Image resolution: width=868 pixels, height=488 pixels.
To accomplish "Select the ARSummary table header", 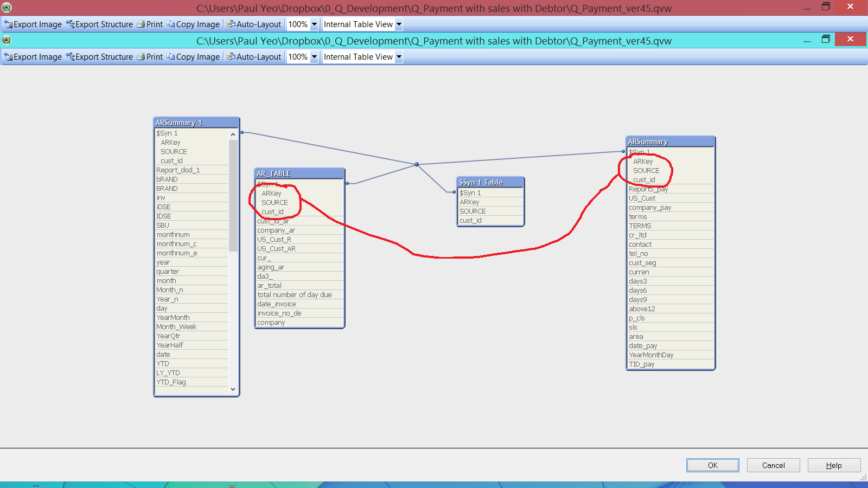I will [x=671, y=142].
